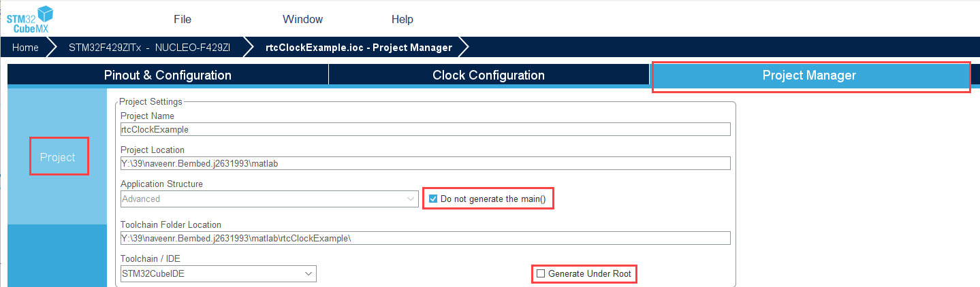The height and width of the screenshot is (287, 980).
Task: Open the Window menu
Action: point(302,19)
